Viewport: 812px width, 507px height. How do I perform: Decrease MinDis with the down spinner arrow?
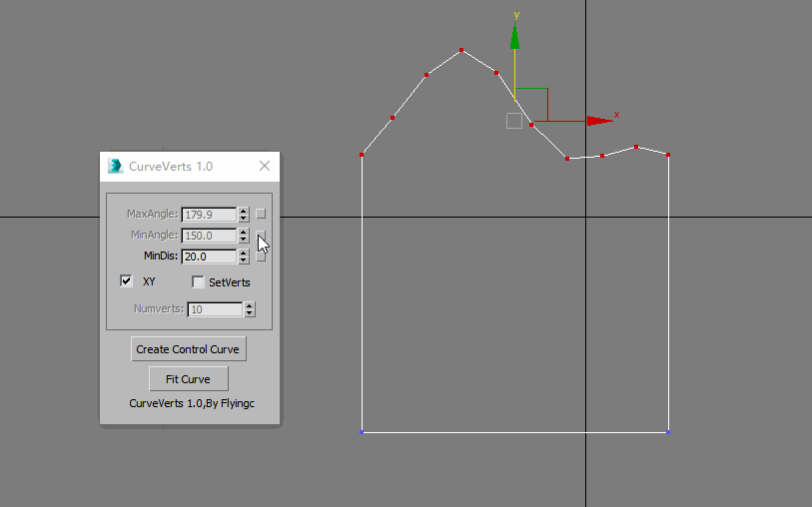(244, 260)
